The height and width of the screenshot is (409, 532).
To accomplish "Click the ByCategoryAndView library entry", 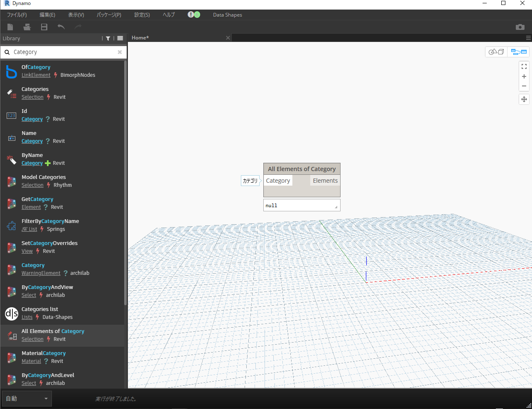I will pos(62,291).
